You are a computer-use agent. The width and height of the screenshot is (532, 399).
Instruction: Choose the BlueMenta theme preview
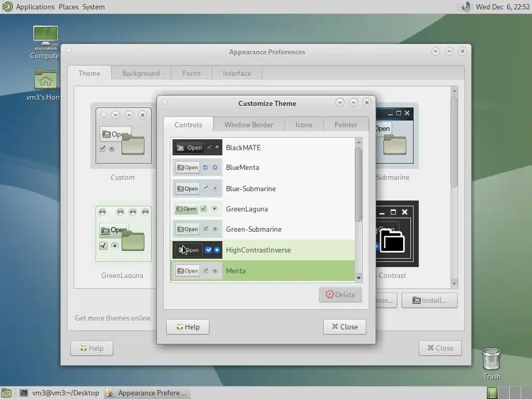(197, 168)
